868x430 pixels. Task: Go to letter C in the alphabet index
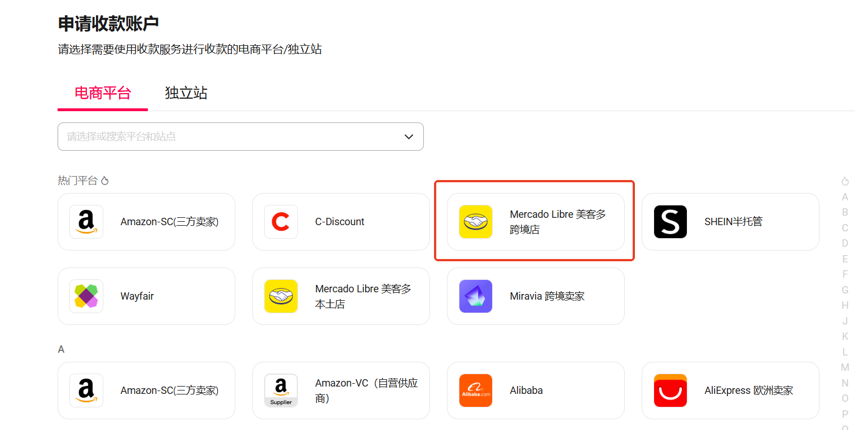pyautogui.click(x=845, y=228)
